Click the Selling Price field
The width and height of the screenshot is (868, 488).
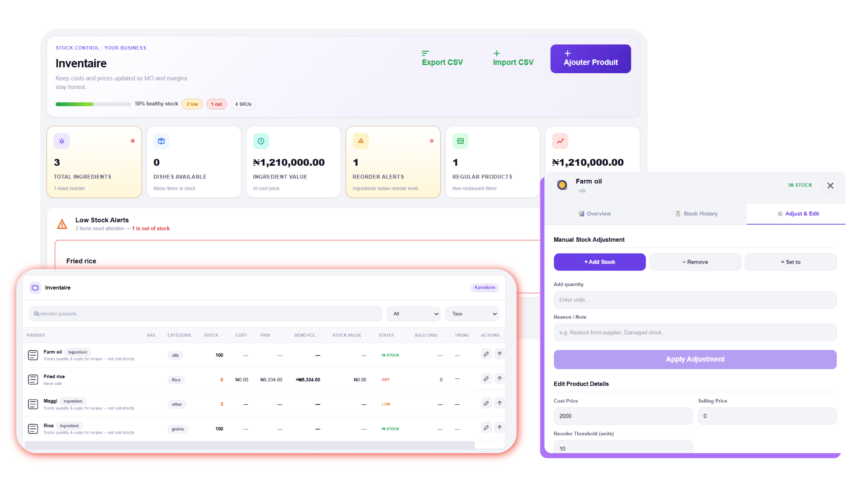(x=767, y=416)
